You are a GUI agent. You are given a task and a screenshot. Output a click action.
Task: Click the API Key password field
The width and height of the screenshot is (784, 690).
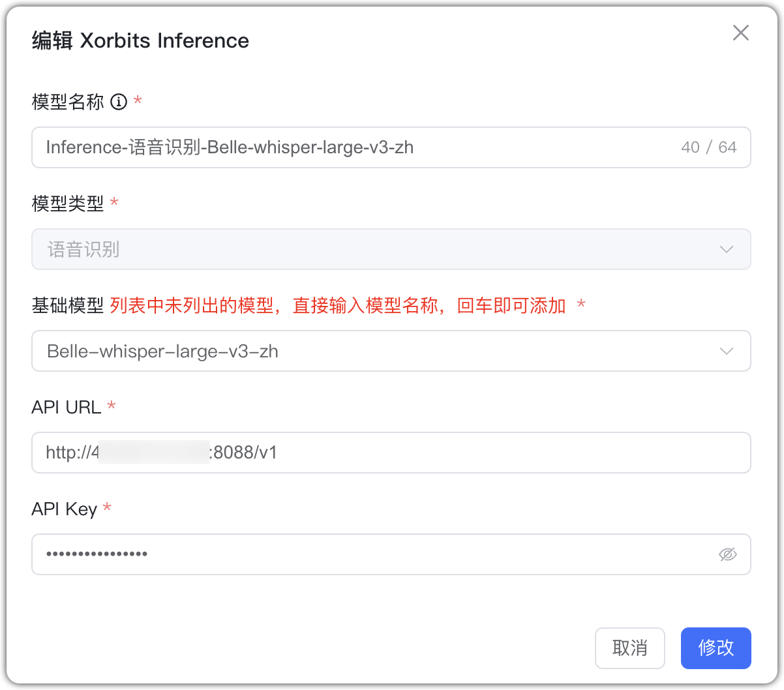coord(391,554)
